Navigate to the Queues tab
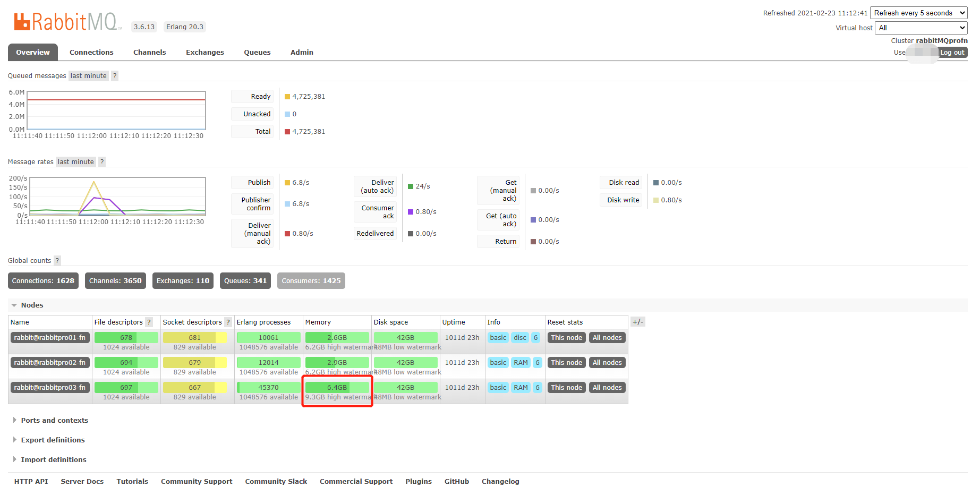 tap(258, 53)
